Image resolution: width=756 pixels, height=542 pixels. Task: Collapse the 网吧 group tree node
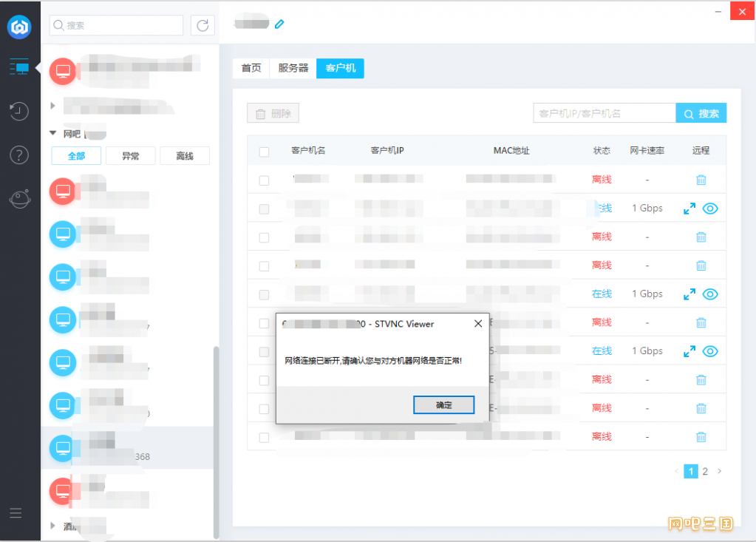[52, 134]
